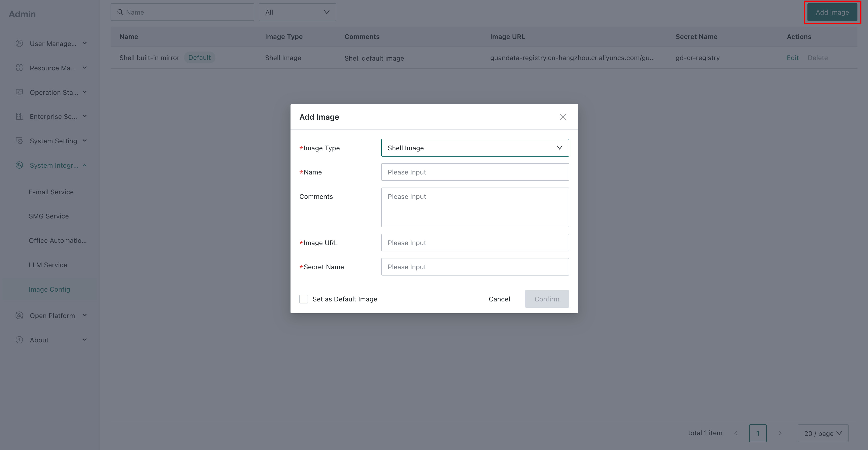Select page 1 in pagination
Image resolution: width=868 pixels, height=450 pixels.
point(757,433)
